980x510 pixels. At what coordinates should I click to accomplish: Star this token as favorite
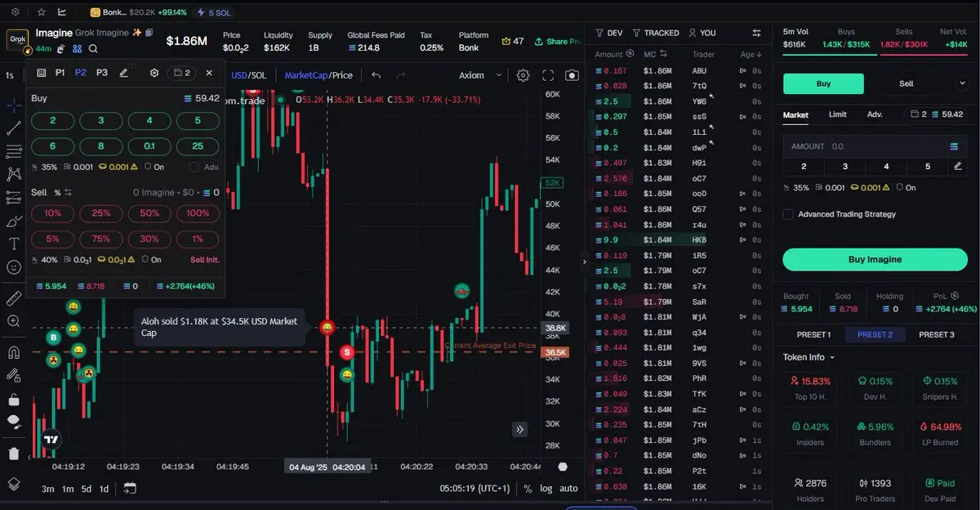click(41, 12)
